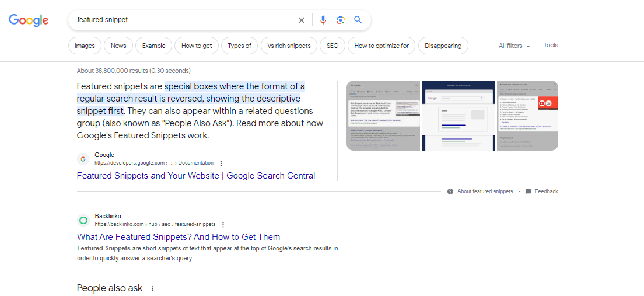Viewport: 644px width, 296px height.
Task: Select the Images filter chip
Action: 85,46
